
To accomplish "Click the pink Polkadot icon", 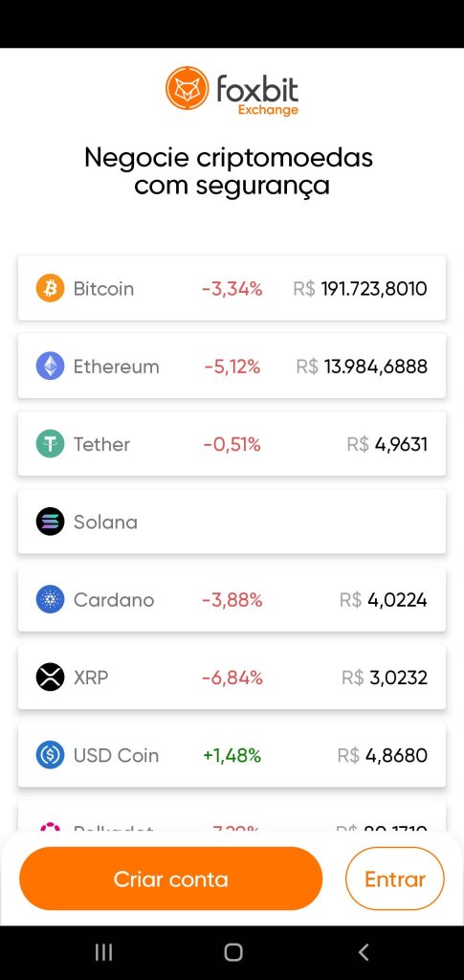I will click(50, 827).
